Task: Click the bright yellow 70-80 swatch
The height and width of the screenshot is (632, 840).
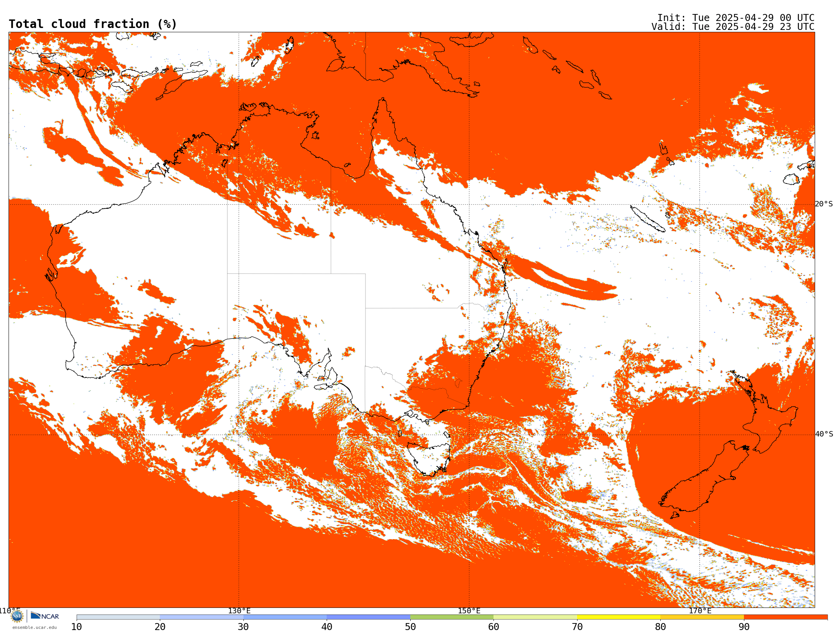Action: pos(619,617)
